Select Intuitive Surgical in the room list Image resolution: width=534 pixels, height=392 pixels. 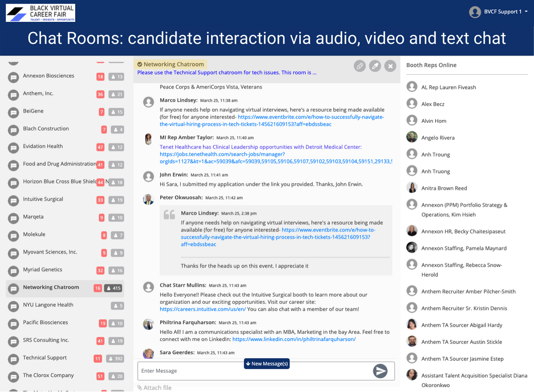[x=43, y=199]
